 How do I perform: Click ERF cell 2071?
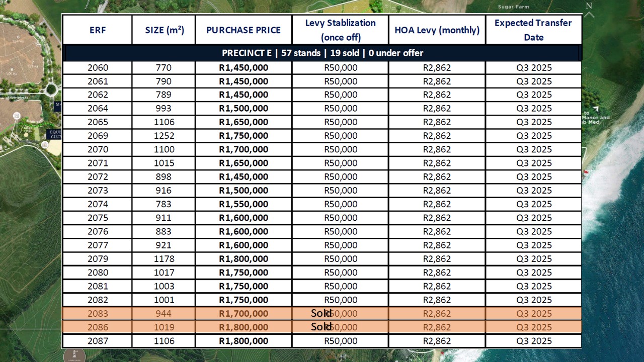pyautogui.click(x=98, y=163)
